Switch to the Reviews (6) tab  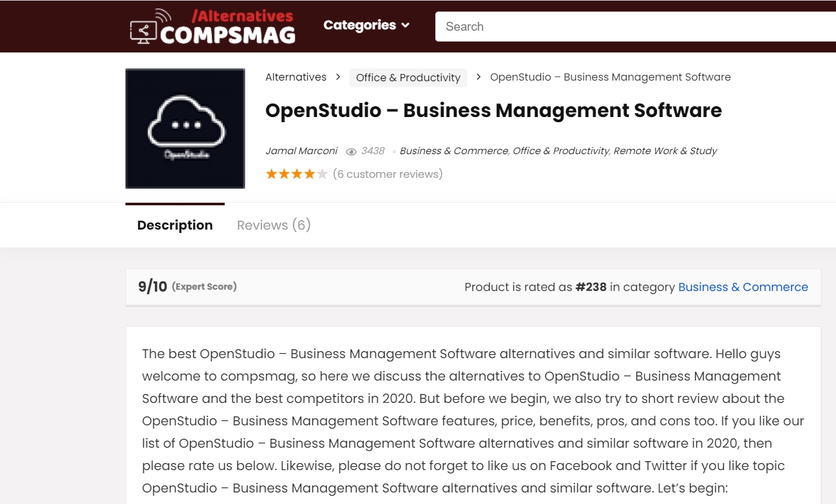[274, 225]
